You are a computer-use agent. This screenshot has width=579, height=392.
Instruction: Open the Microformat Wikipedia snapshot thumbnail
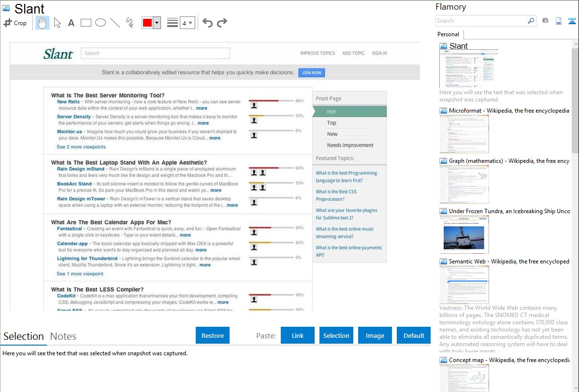coord(464,134)
